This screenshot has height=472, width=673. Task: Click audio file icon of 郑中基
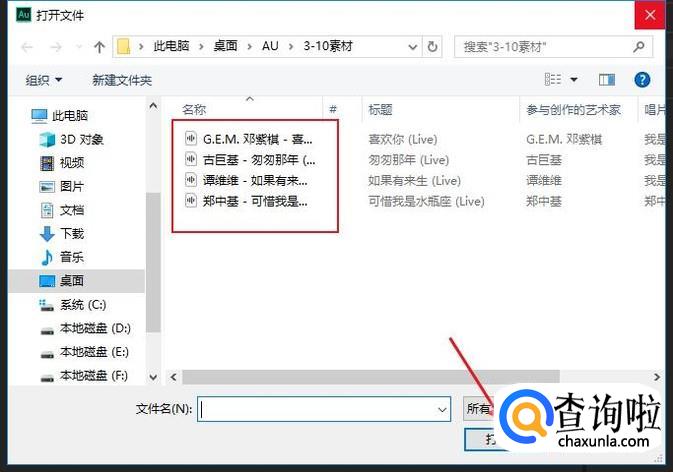tap(191, 200)
